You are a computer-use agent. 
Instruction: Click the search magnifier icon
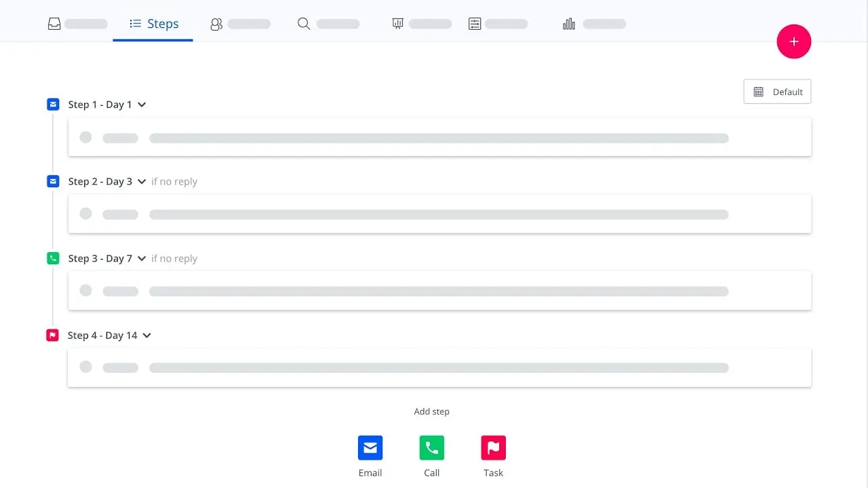303,24
